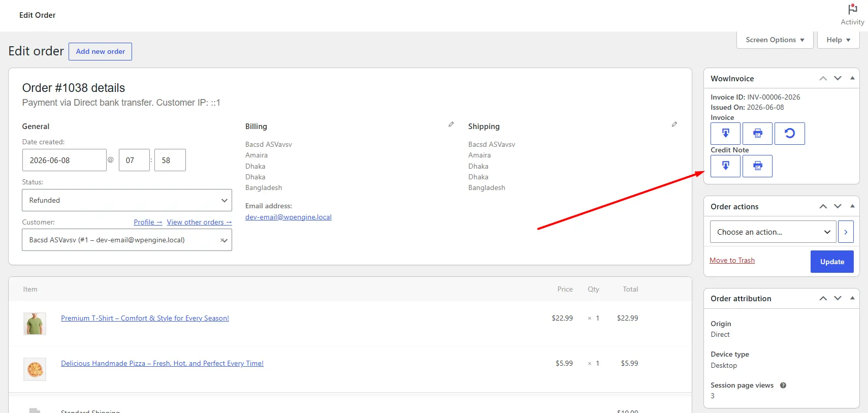Open Premium T-Shirt product link
The height and width of the screenshot is (413, 868).
[145, 318]
